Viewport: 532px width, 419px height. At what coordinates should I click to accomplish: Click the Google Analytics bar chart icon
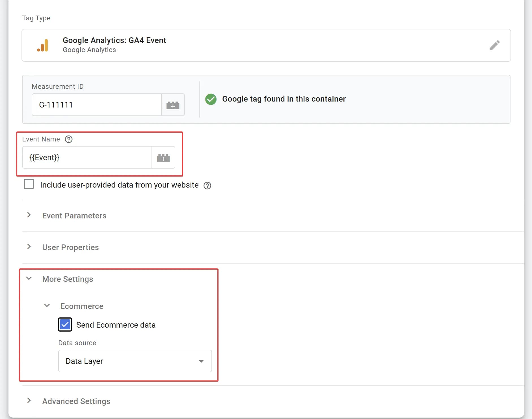coord(43,45)
